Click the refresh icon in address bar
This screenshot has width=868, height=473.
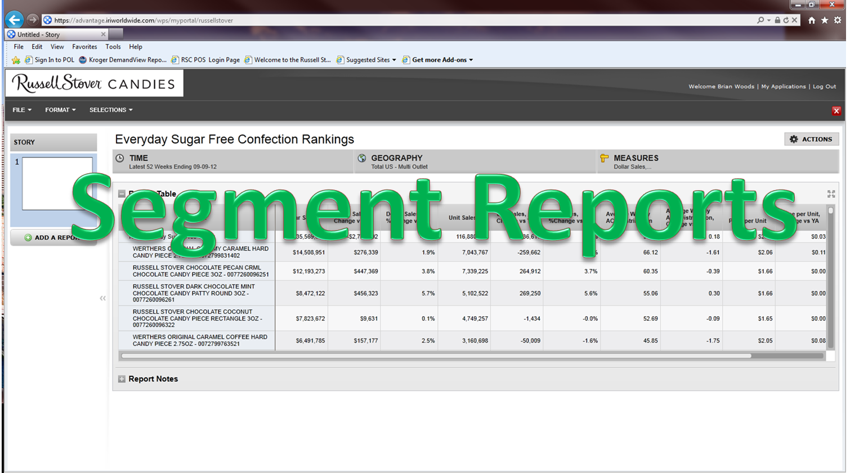click(786, 20)
